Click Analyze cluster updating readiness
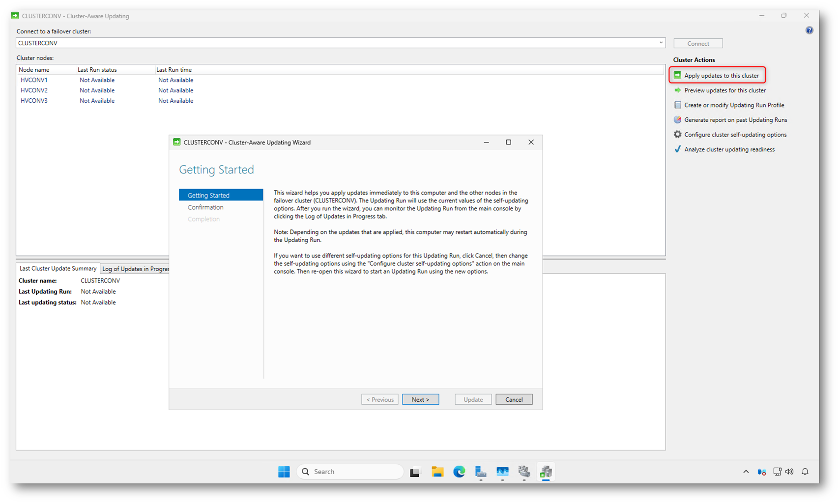Screen dimensions: 840x504 (x=729, y=149)
